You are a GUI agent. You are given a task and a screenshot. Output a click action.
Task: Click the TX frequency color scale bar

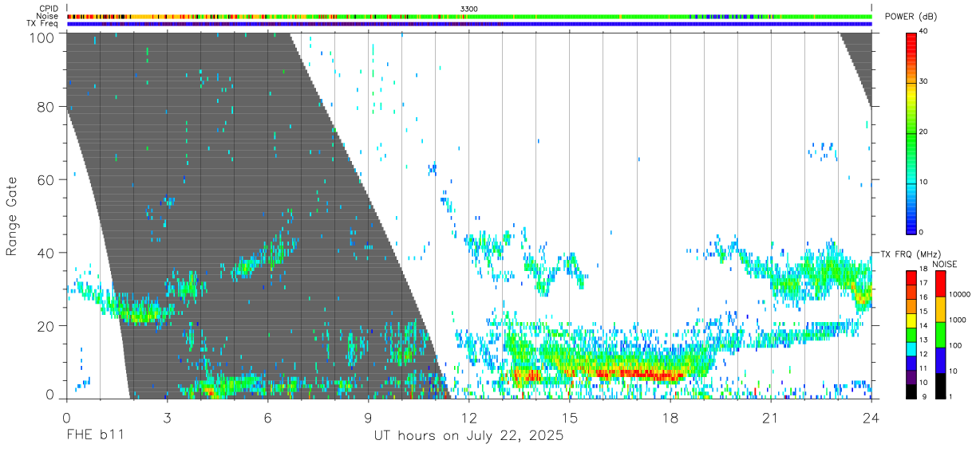[x=912, y=334]
